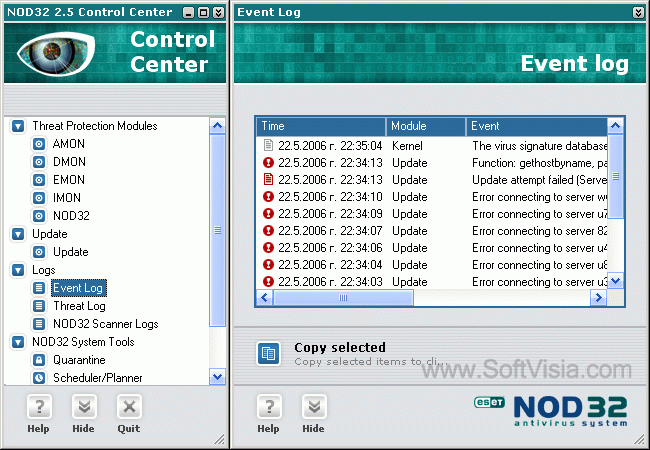
Task: Open the Threat Log entry
Action: pyautogui.click(x=79, y=306)
